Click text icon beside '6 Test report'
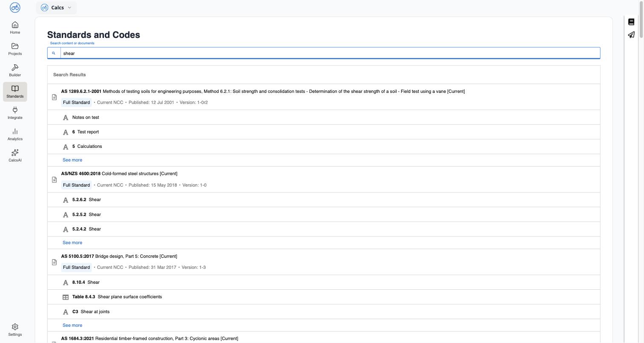This screenshot has height=343, width=644. pyautogui.click(x=66, y=132)
